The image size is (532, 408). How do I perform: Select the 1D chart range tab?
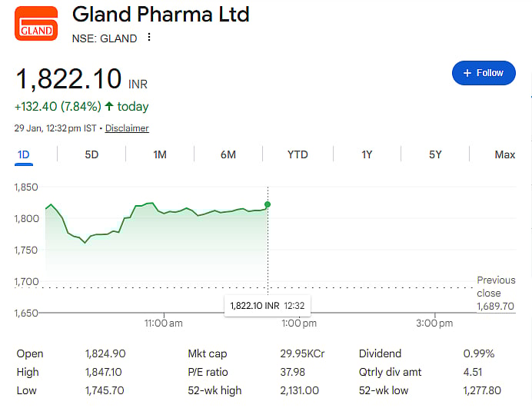[x=24, y=154]
